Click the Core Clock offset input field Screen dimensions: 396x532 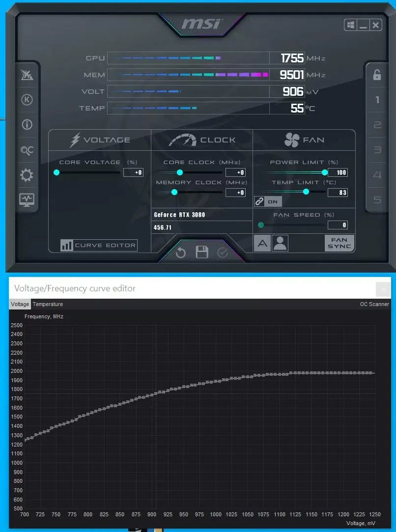(235, 172)
